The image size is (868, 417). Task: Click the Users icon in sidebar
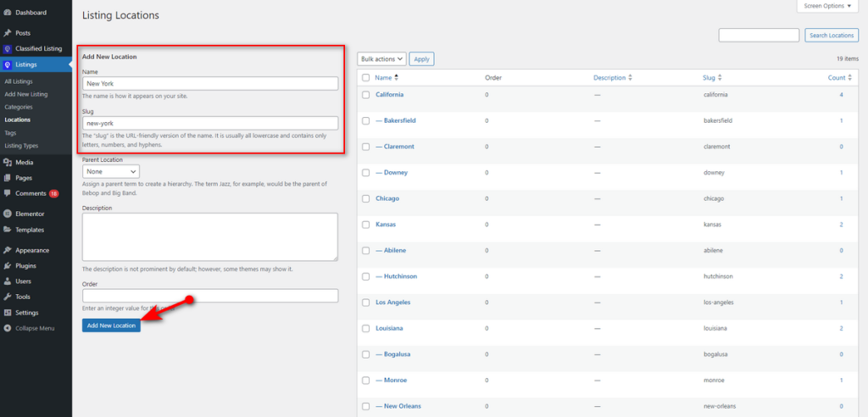tap(7, 281)
